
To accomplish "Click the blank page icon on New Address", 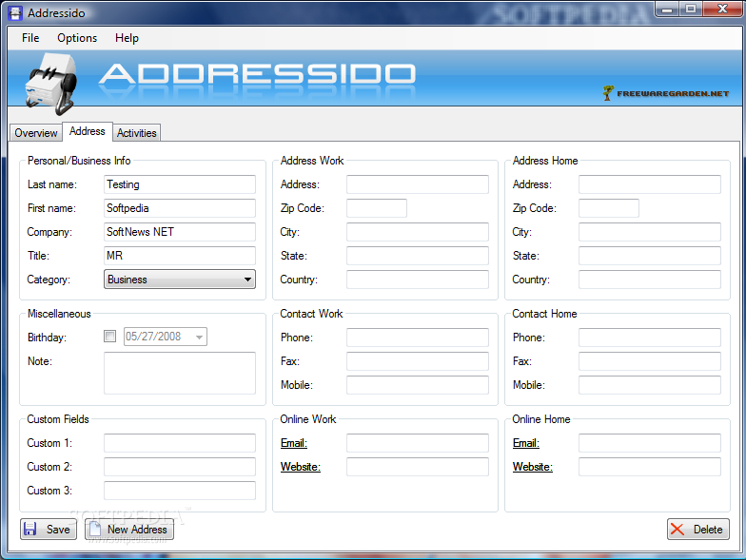I will (x=95, y=529).
